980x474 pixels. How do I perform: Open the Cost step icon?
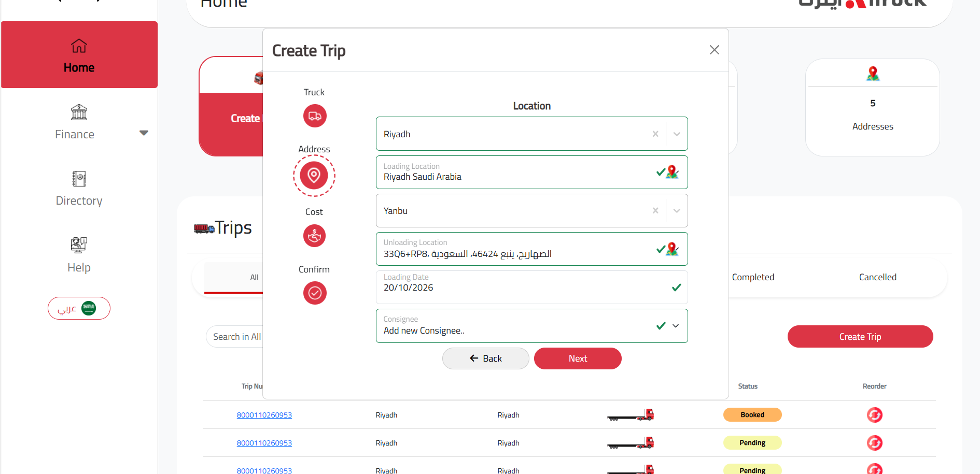pyautogui.click(x=315, y=236)
